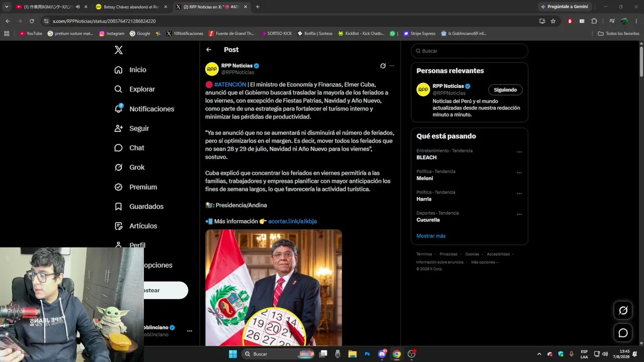644x362 pixels.
Task: Select the RPP Noticias en X tab
Action: coord(211,7)
